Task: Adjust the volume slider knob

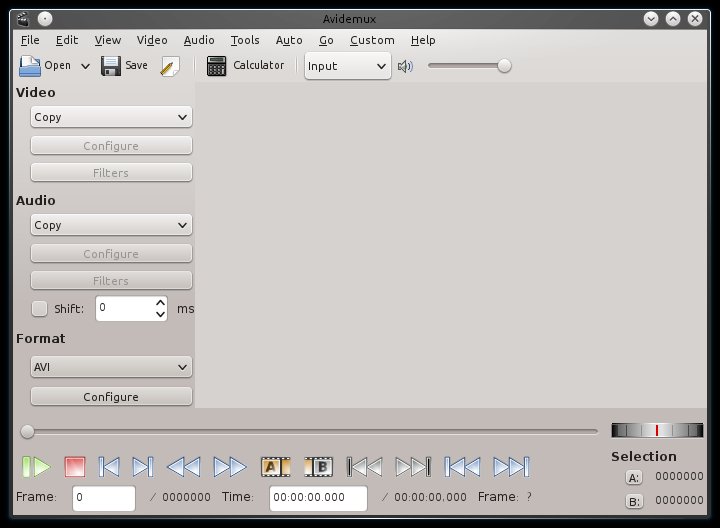Action: click(504, 66)
